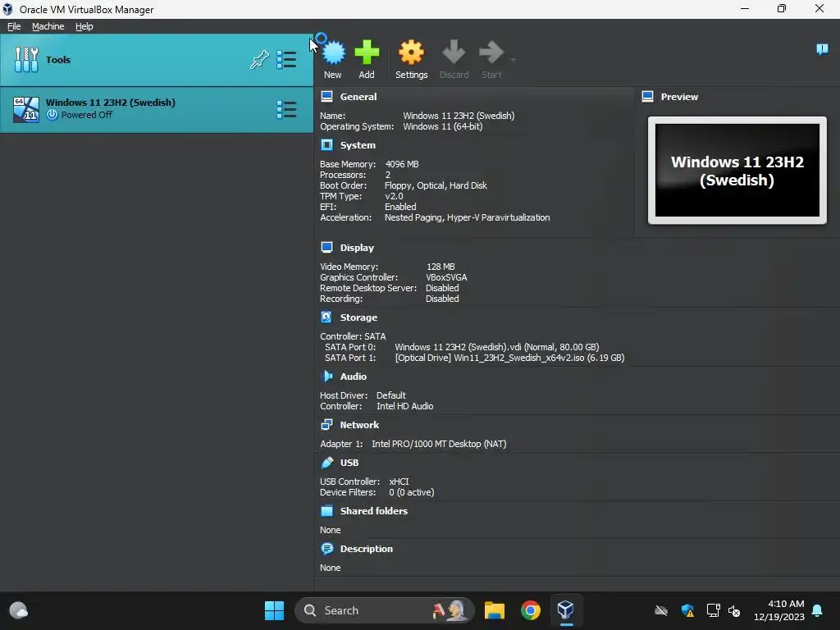This screenshot has width=840, height=630.
Task: Click the USB plug icon
Action: pos(326,463)
